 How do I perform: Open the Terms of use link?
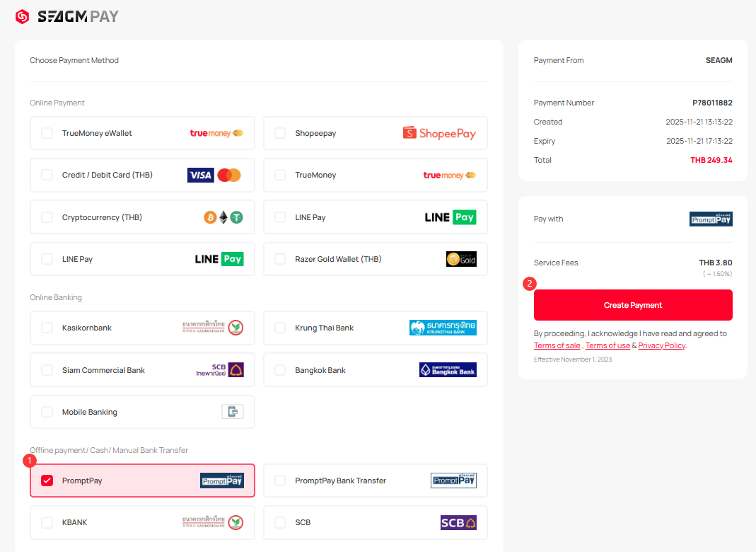pyautogui.click(x=607, y=345)
